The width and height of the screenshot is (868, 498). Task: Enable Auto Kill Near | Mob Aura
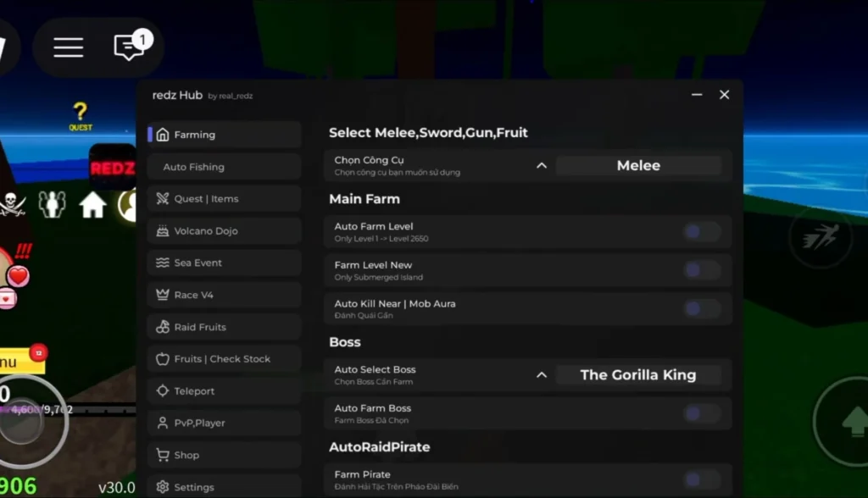[x=702, y=308]
